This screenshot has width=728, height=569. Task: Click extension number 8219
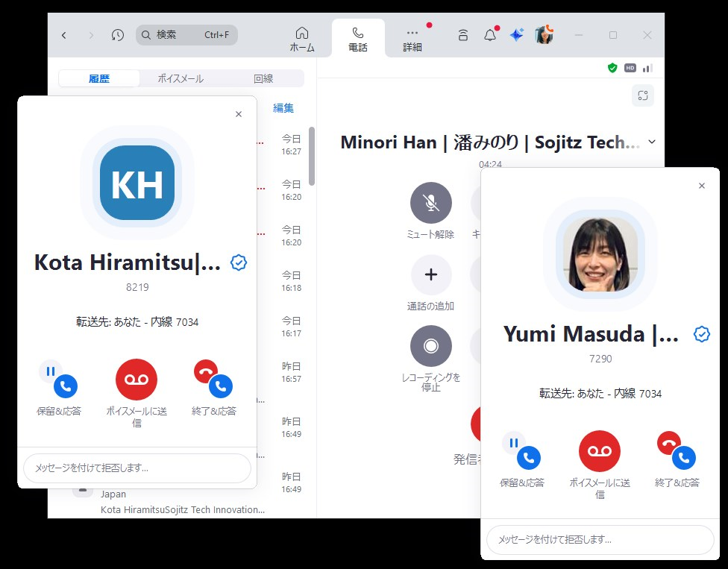pyautogui.click(x=137, y=287)
